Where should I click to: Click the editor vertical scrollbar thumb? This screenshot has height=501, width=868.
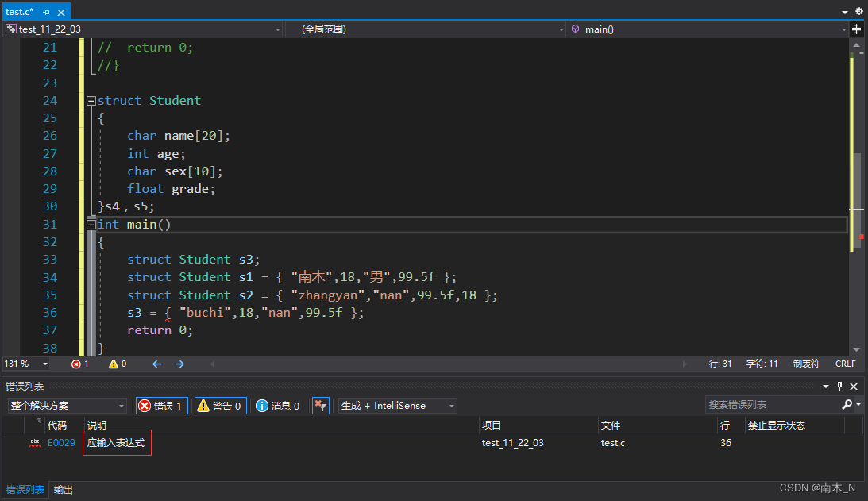857,200
